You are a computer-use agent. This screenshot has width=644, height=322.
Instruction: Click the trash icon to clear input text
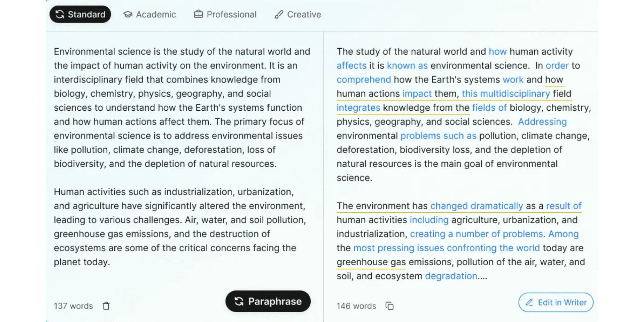tap(106, 306)
